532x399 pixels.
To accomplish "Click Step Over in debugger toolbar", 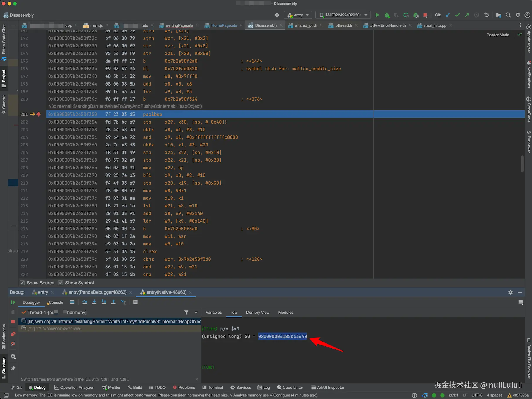I will click(85, 302).
